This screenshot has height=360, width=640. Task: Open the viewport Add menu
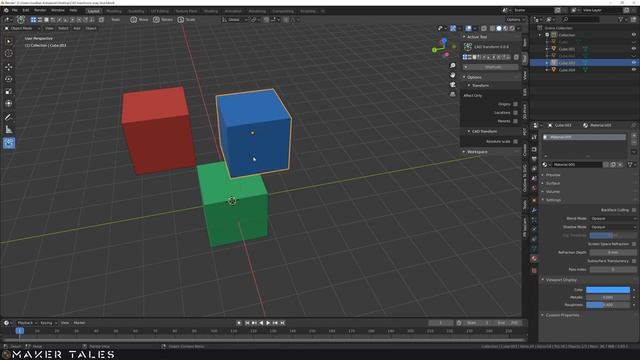(x=77, y=28)
